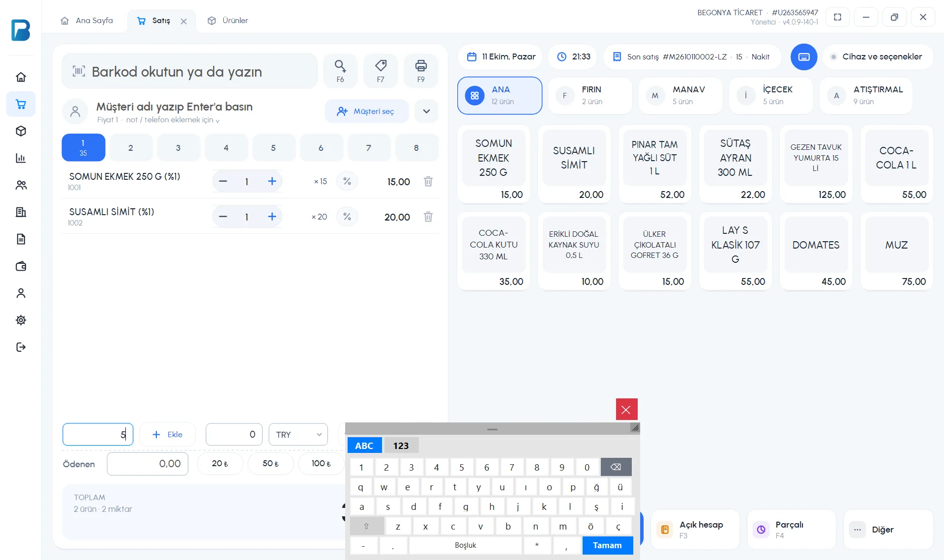This screenshot has width=944, height=560.
Task: Switch to the Ana Sayfa tab
Action: click(x=87, y=21)
